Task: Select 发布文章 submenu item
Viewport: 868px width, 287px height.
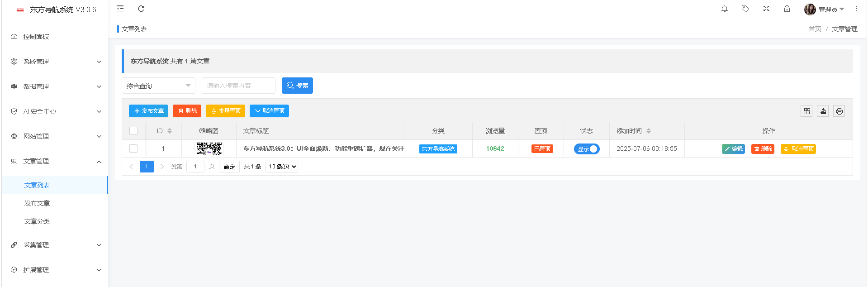Action: [55, 203]
